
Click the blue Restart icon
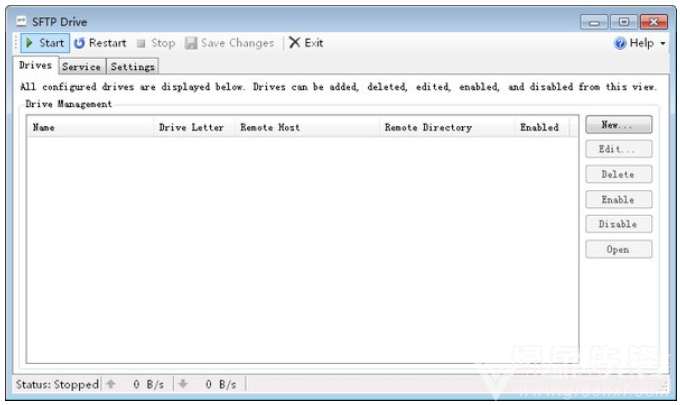click(79, 43)
